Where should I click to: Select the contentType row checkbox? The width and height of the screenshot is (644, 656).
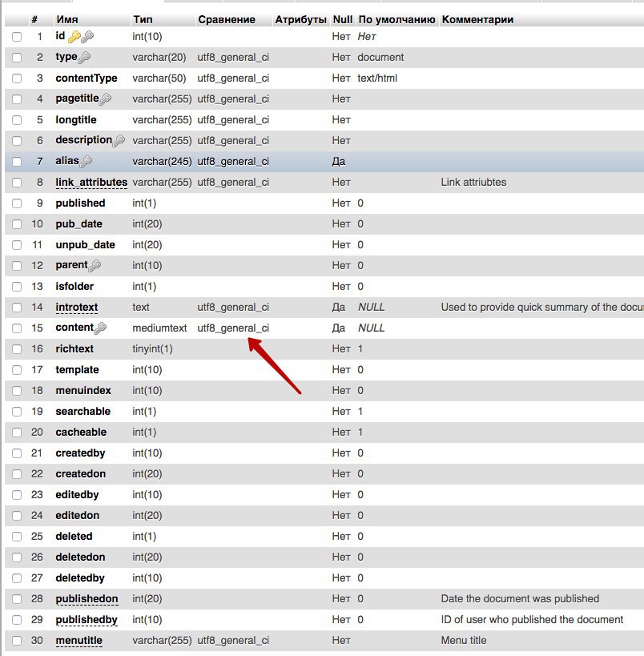17,78
